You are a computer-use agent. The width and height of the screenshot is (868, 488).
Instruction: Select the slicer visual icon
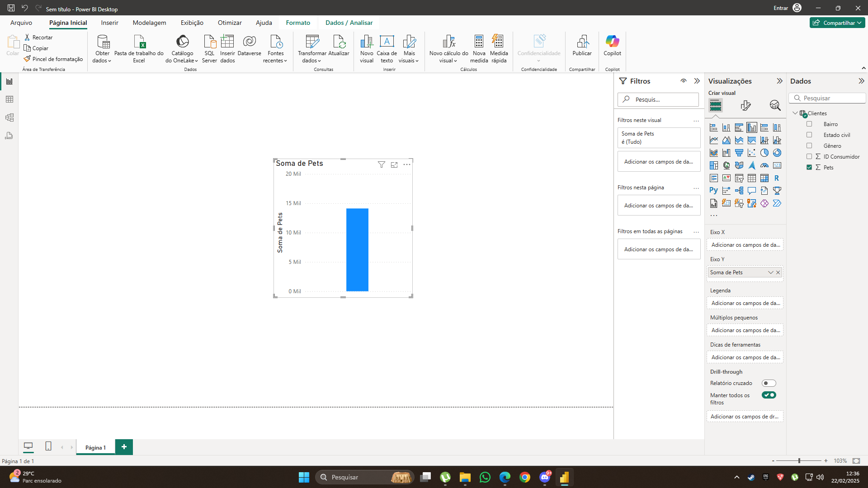739,178
